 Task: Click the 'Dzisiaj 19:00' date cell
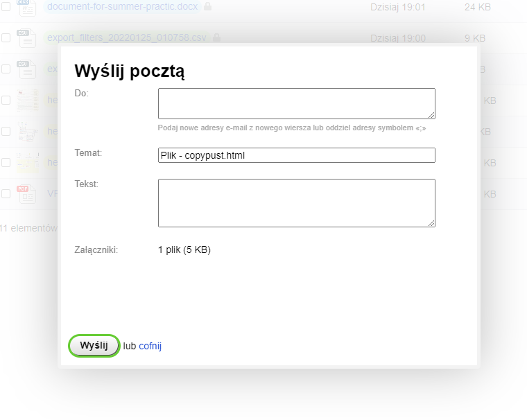pos(398,38)
